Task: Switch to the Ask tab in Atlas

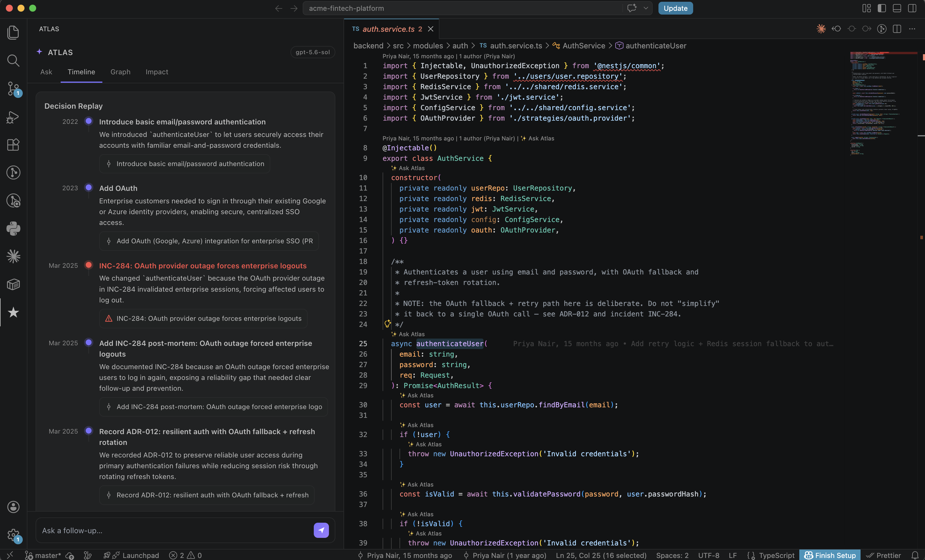Action: click(46, 72)
